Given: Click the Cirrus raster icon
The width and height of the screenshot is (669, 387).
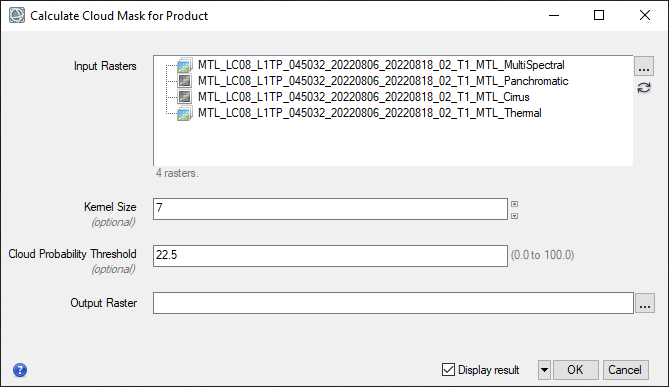Looking at the screenshot, I should [184, 97].
